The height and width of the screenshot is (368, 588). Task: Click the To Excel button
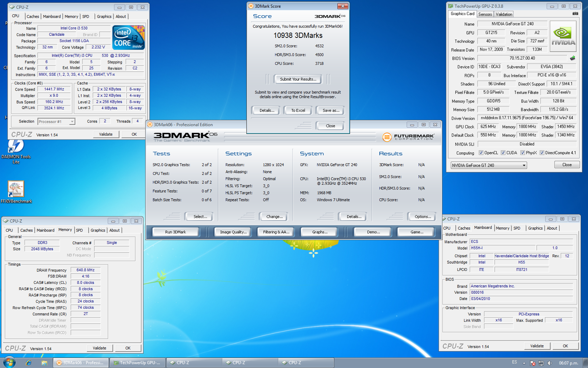point(298,110)
